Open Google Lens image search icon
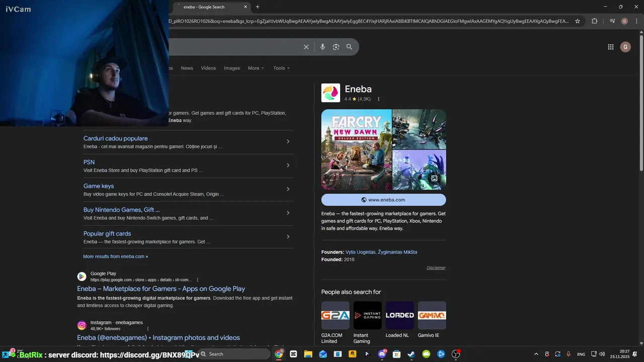The height and width of the screenshot is (362, 644). click(336, 47)
